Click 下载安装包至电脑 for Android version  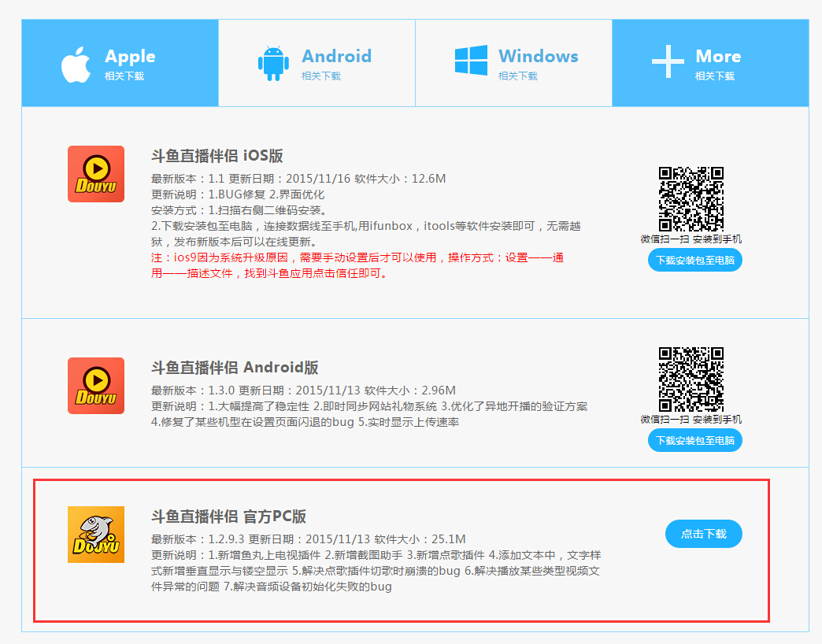click(694, 441)
